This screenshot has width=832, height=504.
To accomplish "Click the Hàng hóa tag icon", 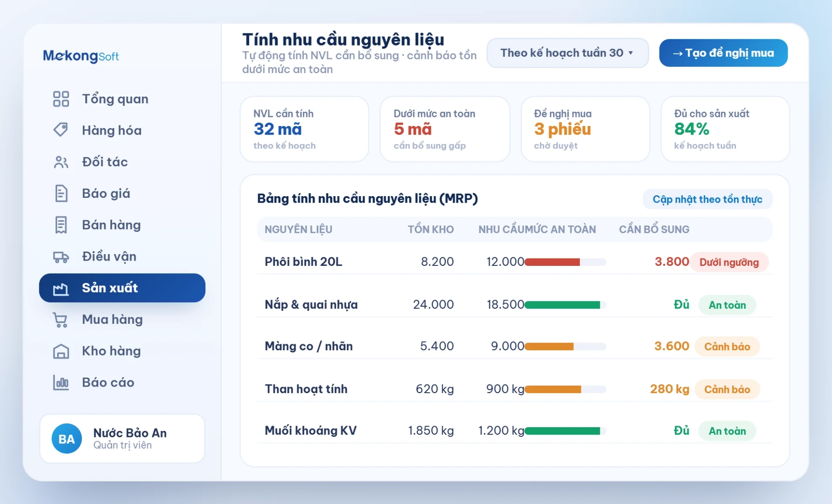I will [x=61, y=130].
